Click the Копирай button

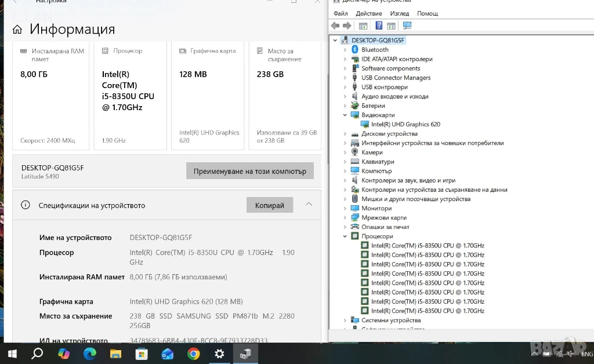click(x=270, y=205)
